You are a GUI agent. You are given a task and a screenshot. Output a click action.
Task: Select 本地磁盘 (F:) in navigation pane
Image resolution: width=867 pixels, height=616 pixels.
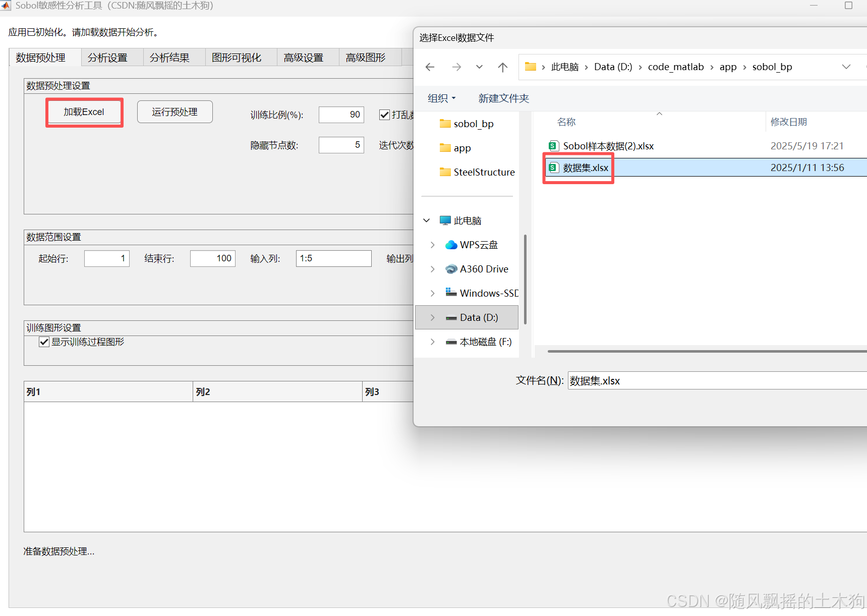click(x=479, y=342)
